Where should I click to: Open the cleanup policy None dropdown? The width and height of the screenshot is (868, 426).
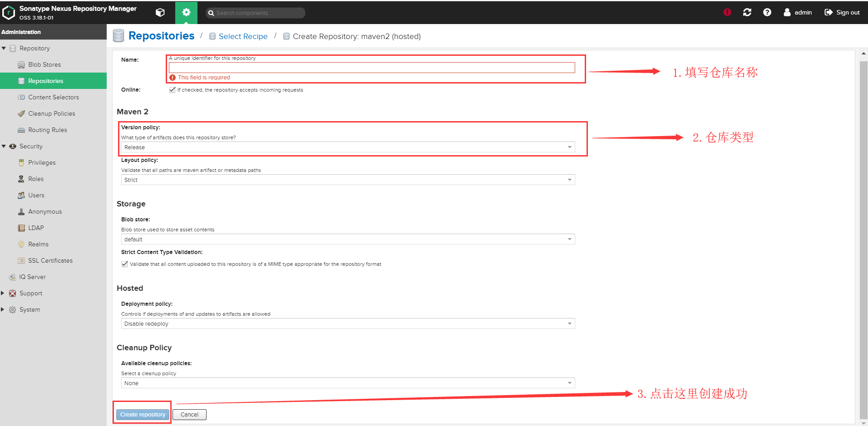click(348, 383)
